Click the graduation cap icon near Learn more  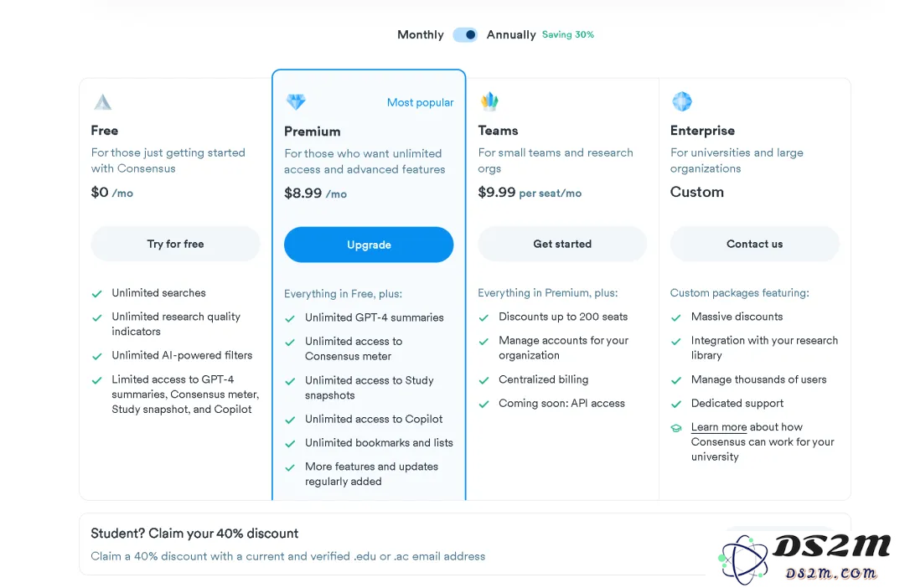676,428
